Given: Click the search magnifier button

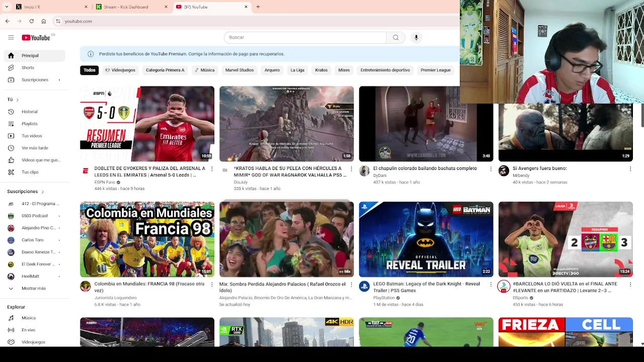Looking at the screenshot, I should click(x=395, y=37).
